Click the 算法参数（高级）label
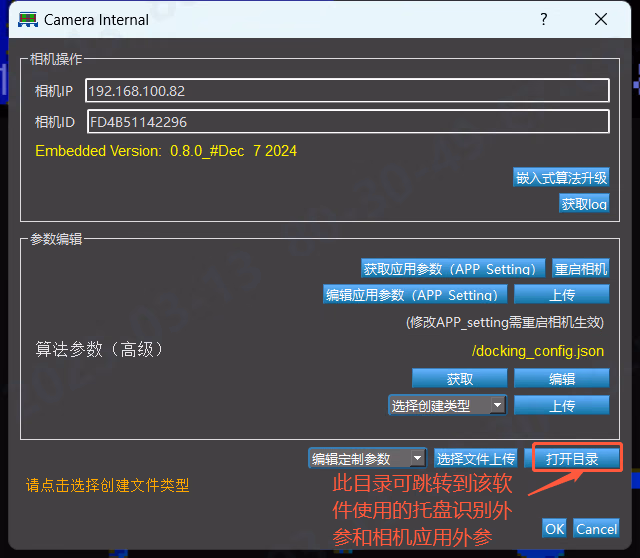Image resolution: width=640 pixels, height=558 pixels. coord(100,349)
